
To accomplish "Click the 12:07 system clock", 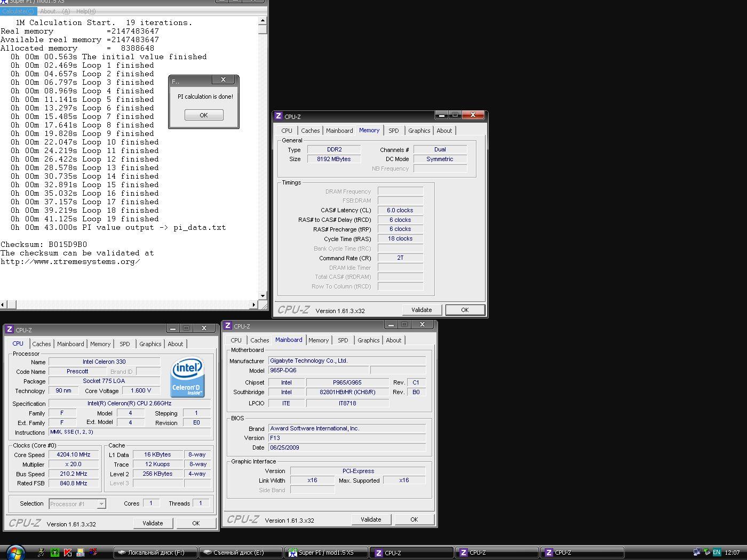I will pos(732,553).
